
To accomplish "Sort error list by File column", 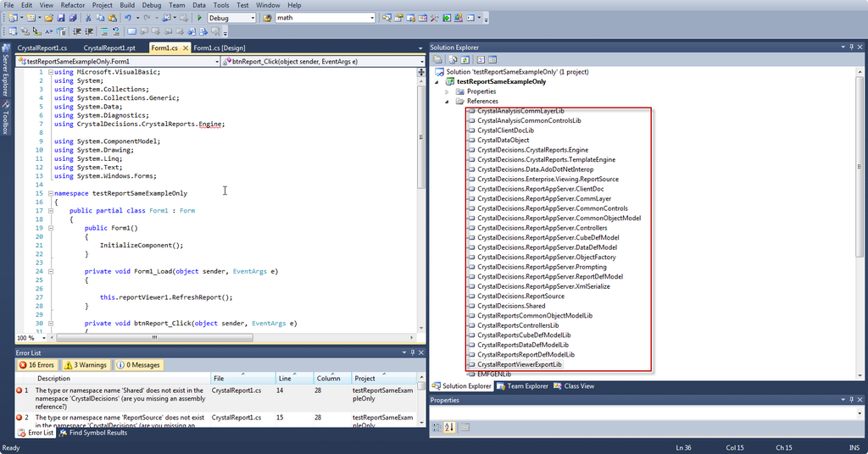I will 243,379.
